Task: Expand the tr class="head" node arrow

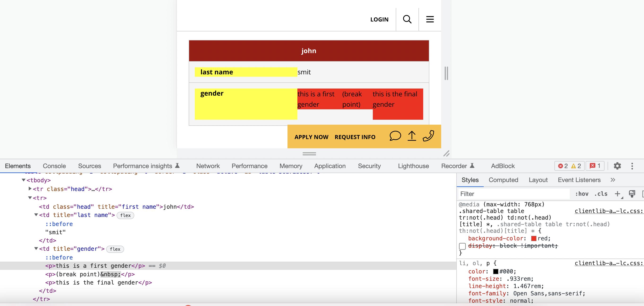Action: coord(30,189)
